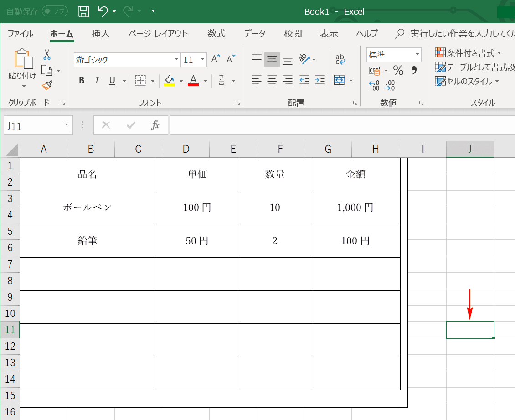
Task: Apply Percent style
Action: (398, 70)
